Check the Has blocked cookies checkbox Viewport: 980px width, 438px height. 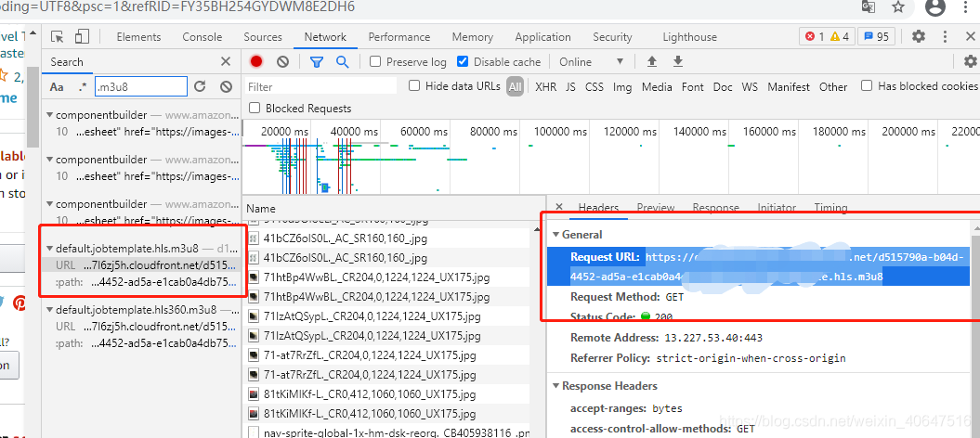pos(867,86)
